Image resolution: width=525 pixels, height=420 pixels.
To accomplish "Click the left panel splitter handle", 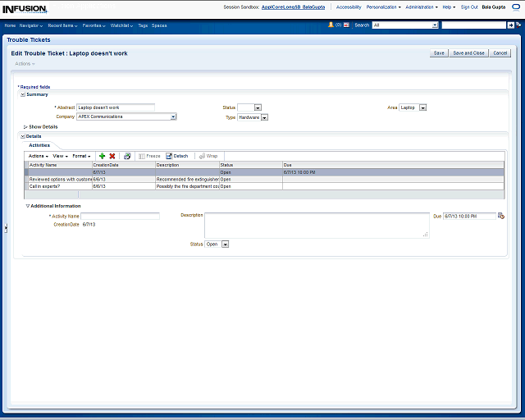I will (x=5, y=230).
